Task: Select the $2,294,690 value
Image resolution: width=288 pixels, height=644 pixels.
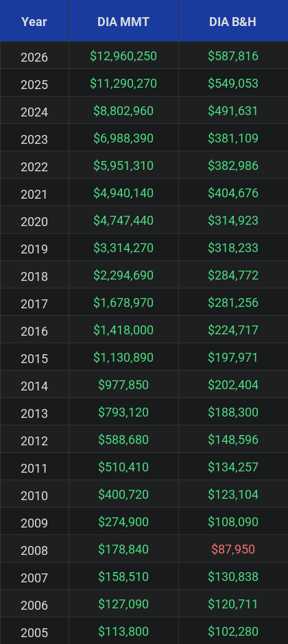Action: tap(123, 275)
